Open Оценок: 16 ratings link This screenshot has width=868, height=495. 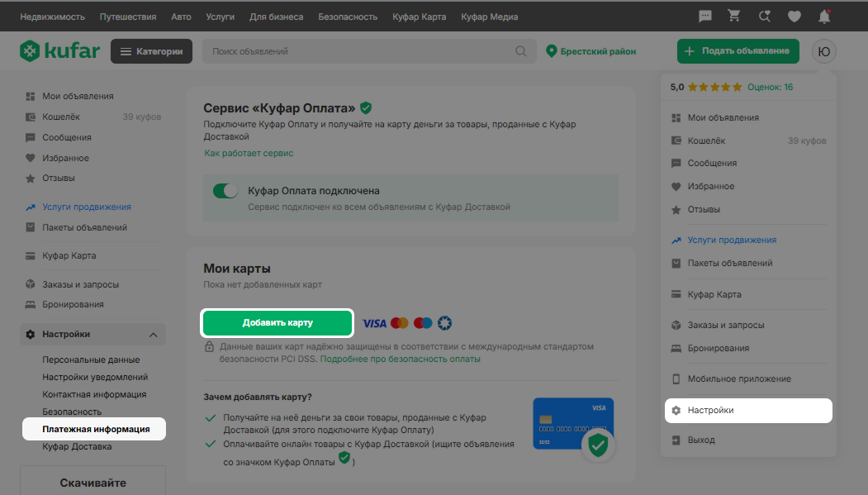pos(770,87)
